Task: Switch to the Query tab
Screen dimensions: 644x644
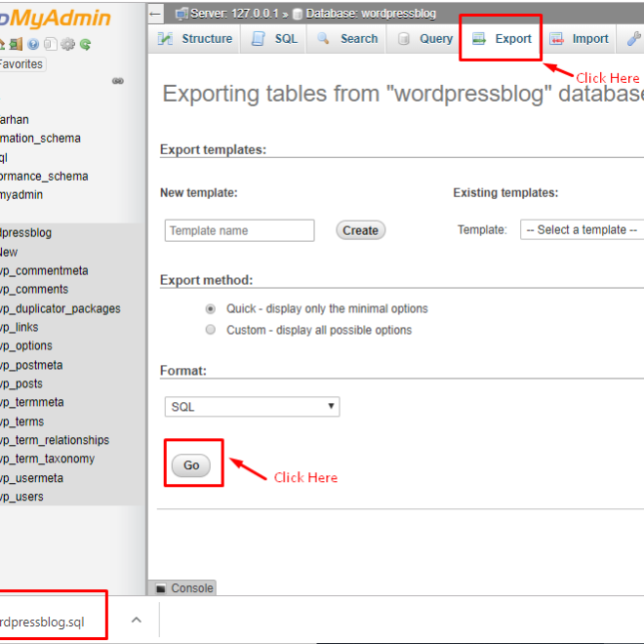Action: coord(424,39)
